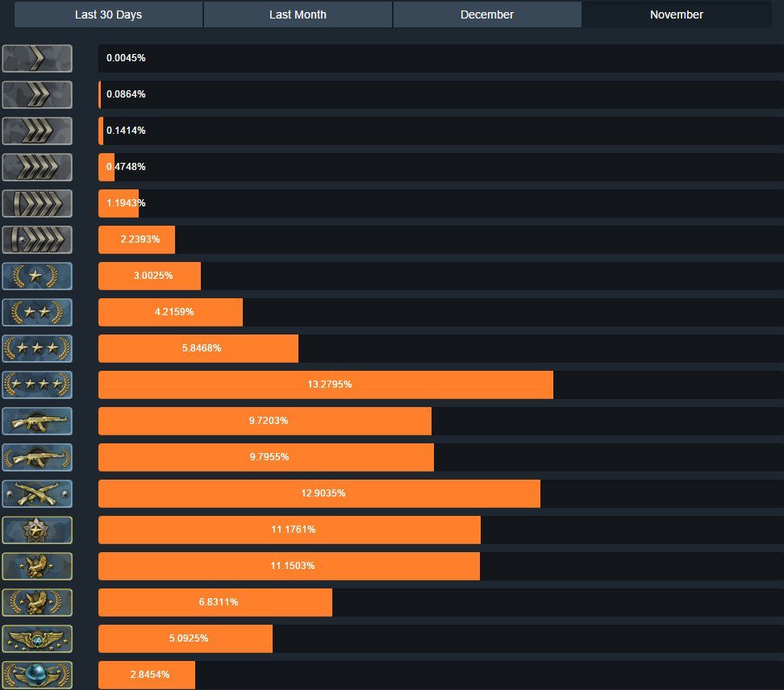This screenshot has width=784, height=690.
Task: Click the 0.4748% value
Action: click(126, 166)
